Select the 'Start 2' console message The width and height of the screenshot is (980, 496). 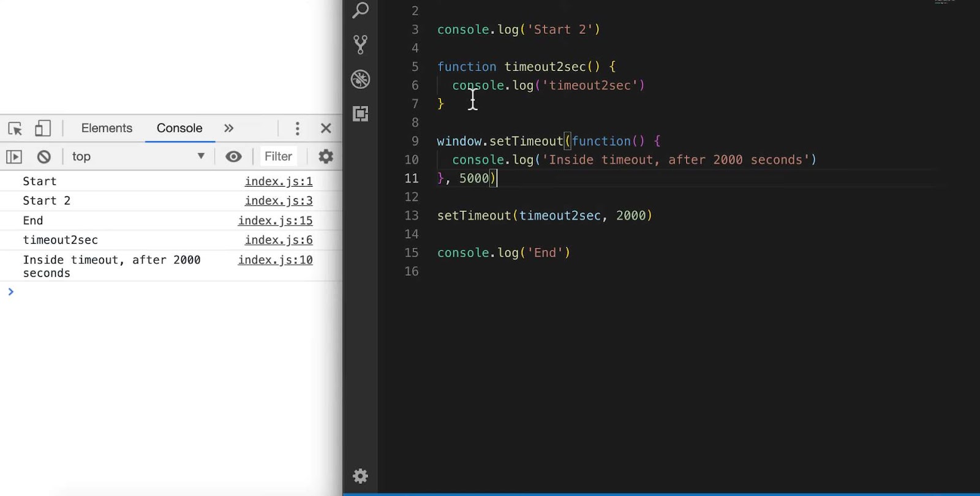pyautogui.click(x=47, y=201)
